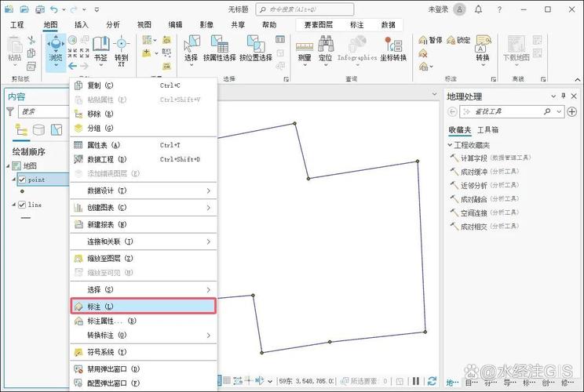Switch to the 插入 ribbon tab

pyautogui.click(x=81, y=24)
